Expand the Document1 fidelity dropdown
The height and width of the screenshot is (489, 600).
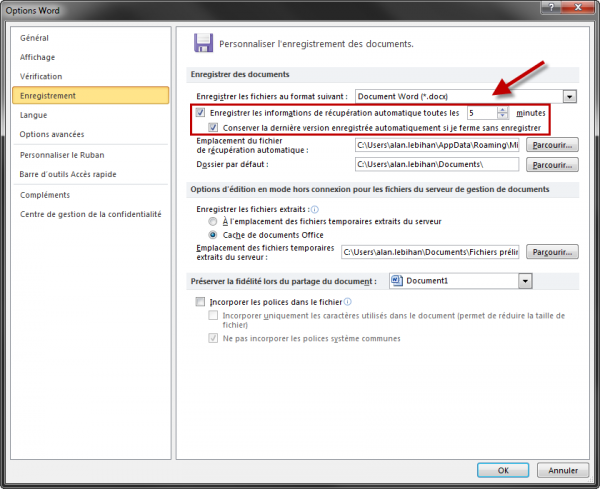[x=525, y=281]
